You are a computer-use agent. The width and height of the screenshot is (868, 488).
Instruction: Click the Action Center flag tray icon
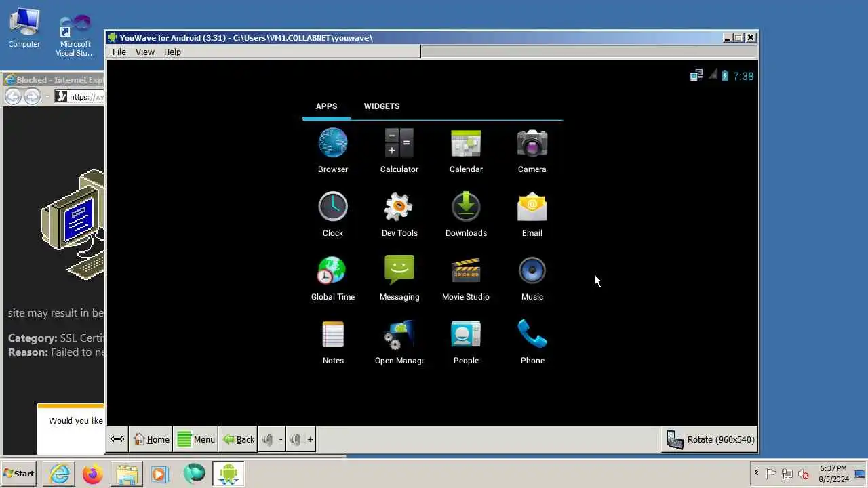tap(771, 474)
